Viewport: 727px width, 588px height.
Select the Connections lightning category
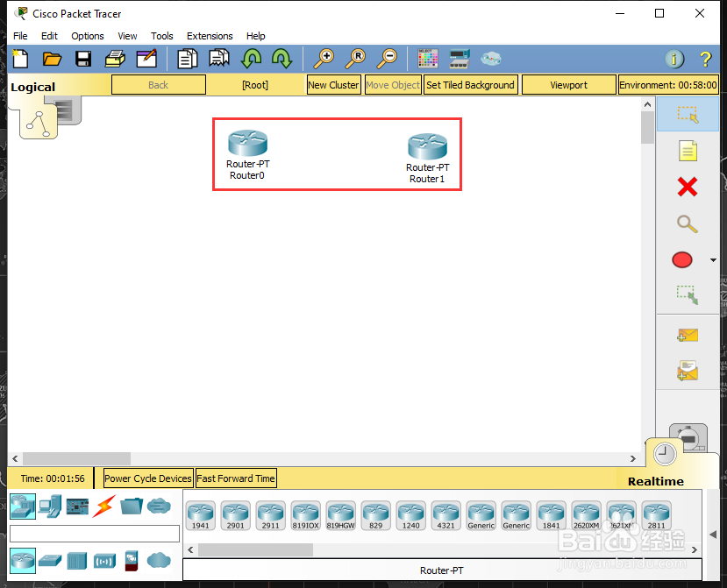pos(103,506)
